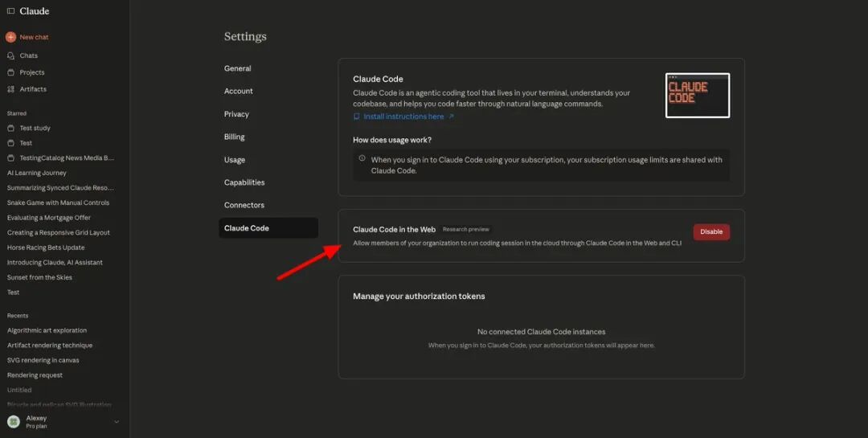This screenshot has width=868, height=438.
Task: Click the Alexey profile avatar
Action: (14, 422)
